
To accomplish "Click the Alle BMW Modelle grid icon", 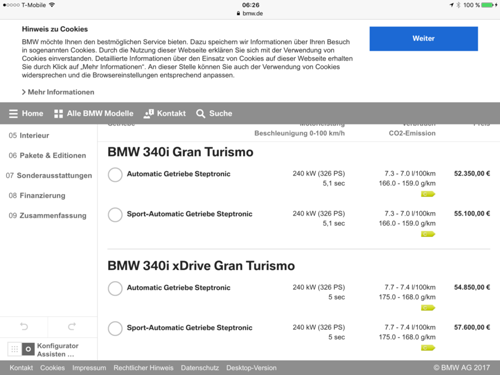I will coord(58,114).
